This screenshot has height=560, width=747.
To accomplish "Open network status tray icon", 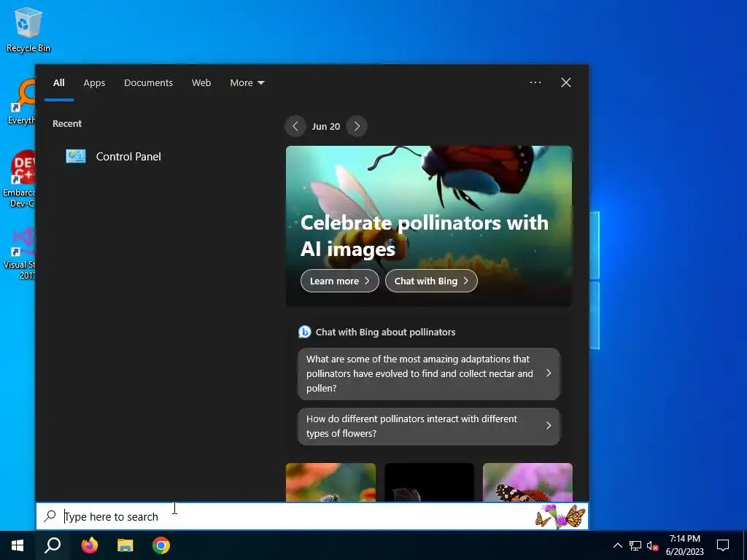I will pos(635,545).
